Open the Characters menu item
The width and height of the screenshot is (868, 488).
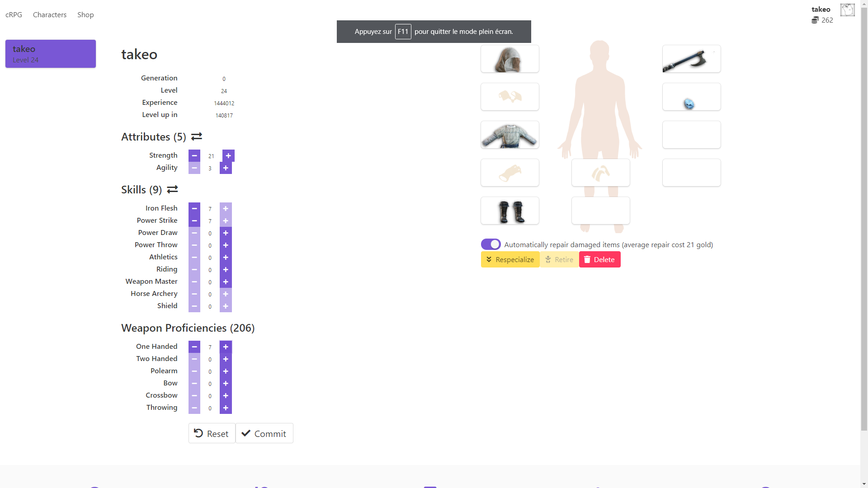(x=50, y=15)
